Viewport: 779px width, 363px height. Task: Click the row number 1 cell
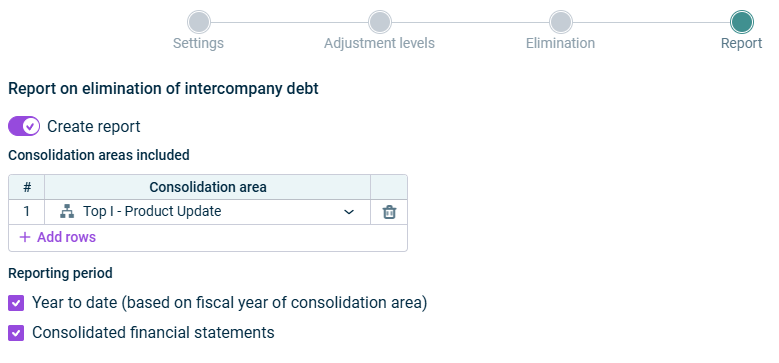[26, 212]
